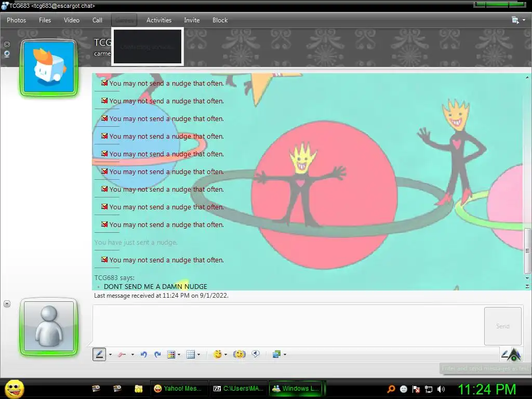Open the Files menu
The width and height of the screenshot is (532, 399).
45,20
